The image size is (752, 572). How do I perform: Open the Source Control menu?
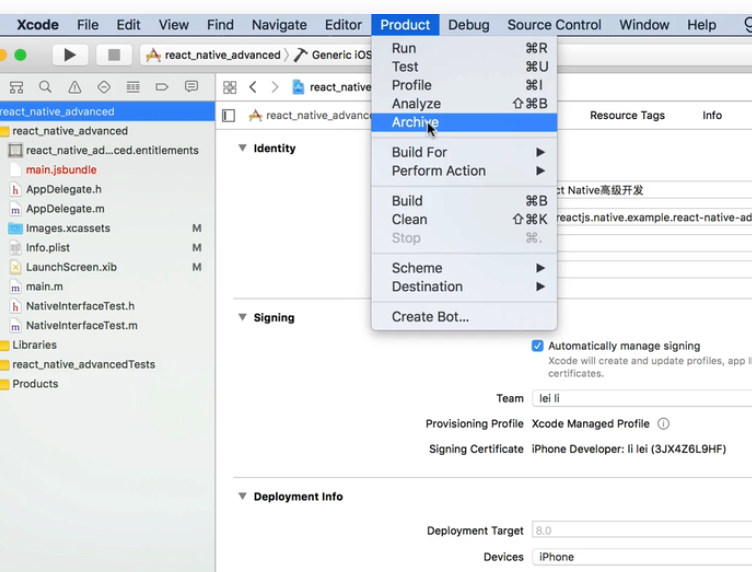(554, 25)
